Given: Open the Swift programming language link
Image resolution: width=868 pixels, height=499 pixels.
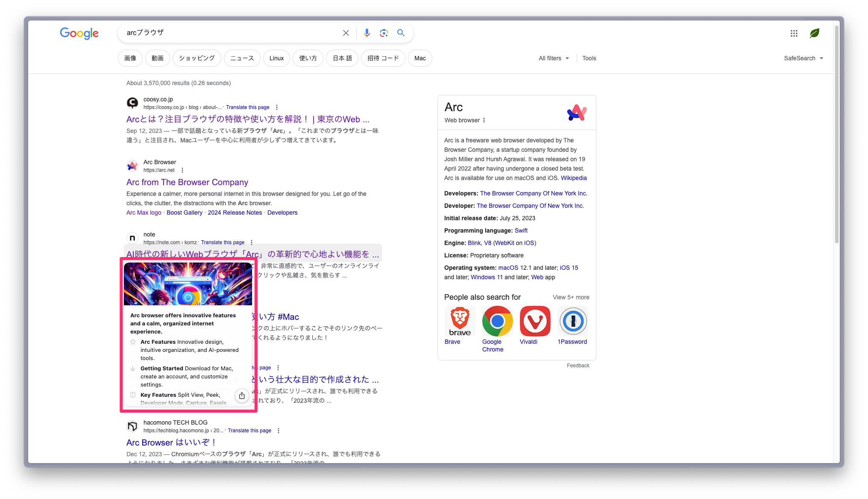Looking at the screenshot, I should pos(521,230).
